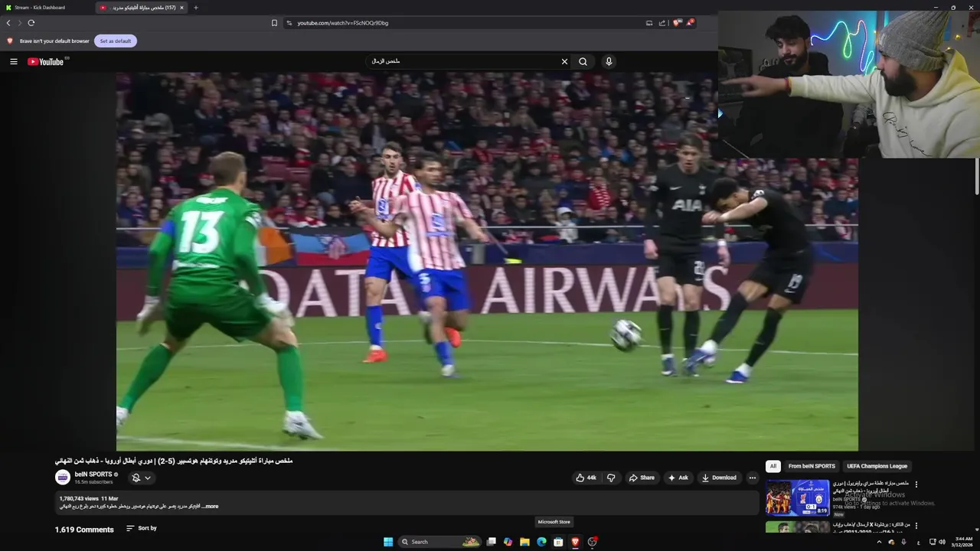
Task: Open Microsoft Edge from taskbar
Action: [541, 542]
